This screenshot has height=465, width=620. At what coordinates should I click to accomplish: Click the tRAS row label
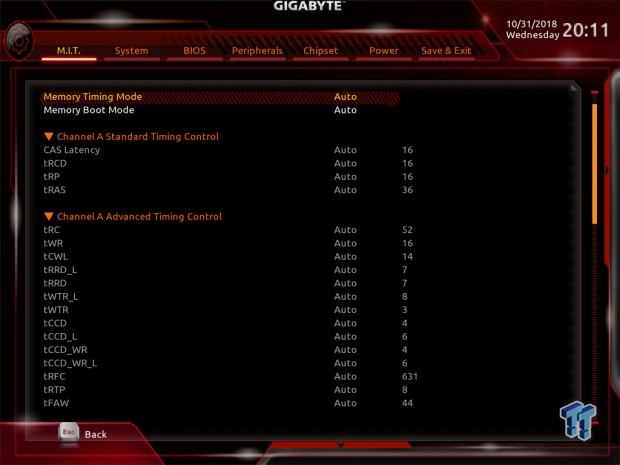pos(55,190)
